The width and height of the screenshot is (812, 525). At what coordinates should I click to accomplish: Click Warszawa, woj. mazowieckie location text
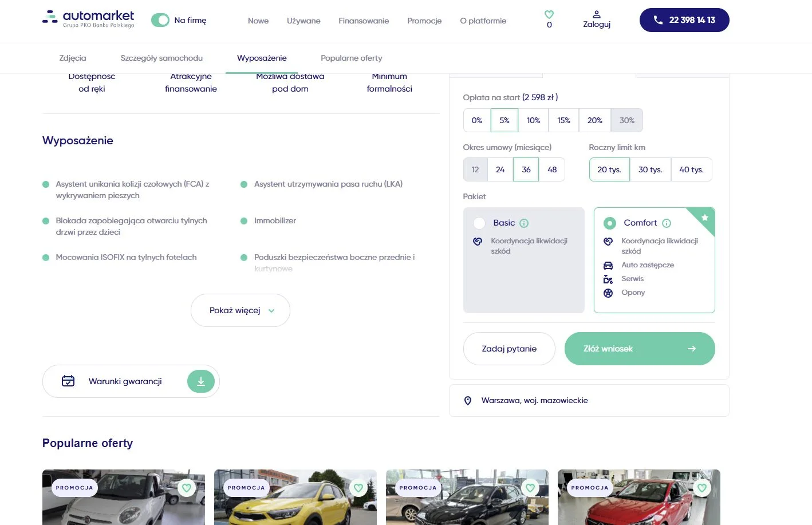click(535, 400)
